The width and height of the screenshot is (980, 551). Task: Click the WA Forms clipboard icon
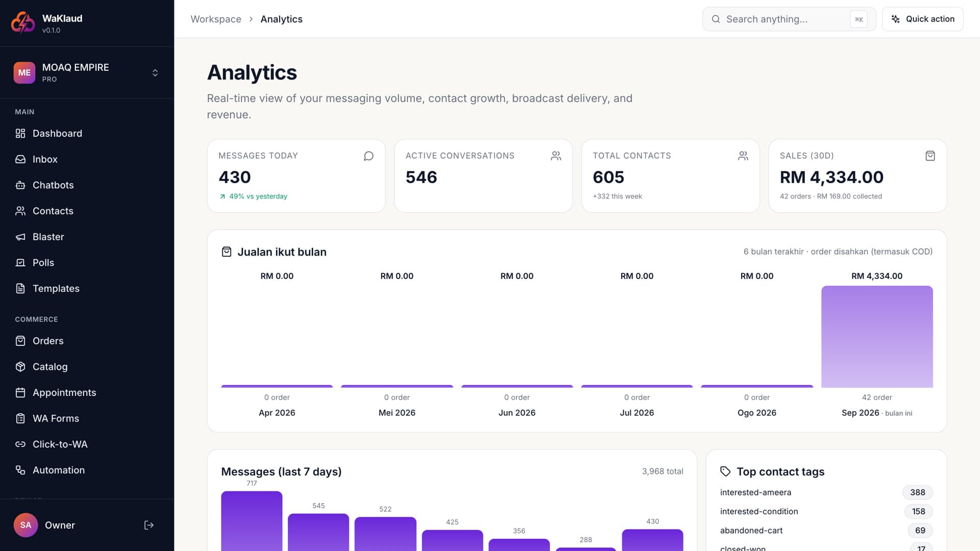pyautogui.click(x=20, y=418)
